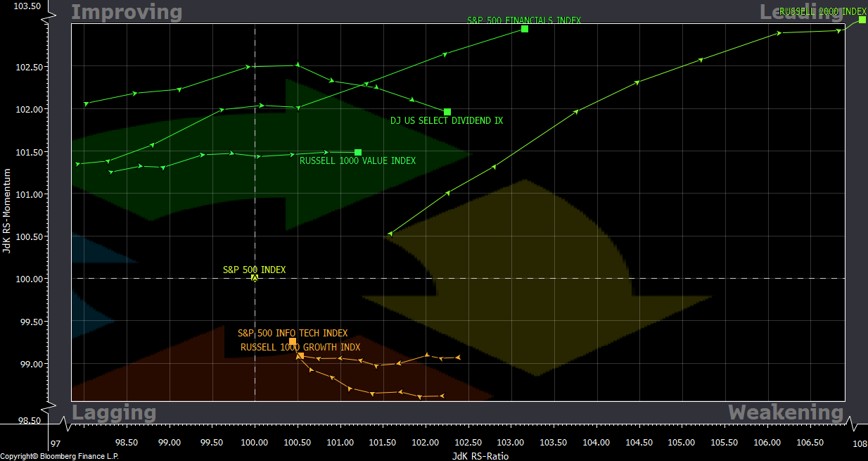Click the 98.50 tick on the RS-Ratio axis
This screenshot has height=461, width=868.
(127, 443)
